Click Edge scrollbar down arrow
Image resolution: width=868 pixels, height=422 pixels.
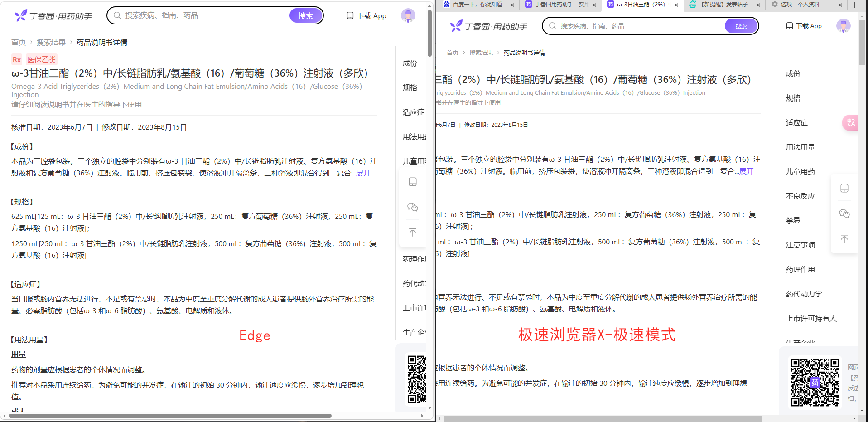click(430, 407)
